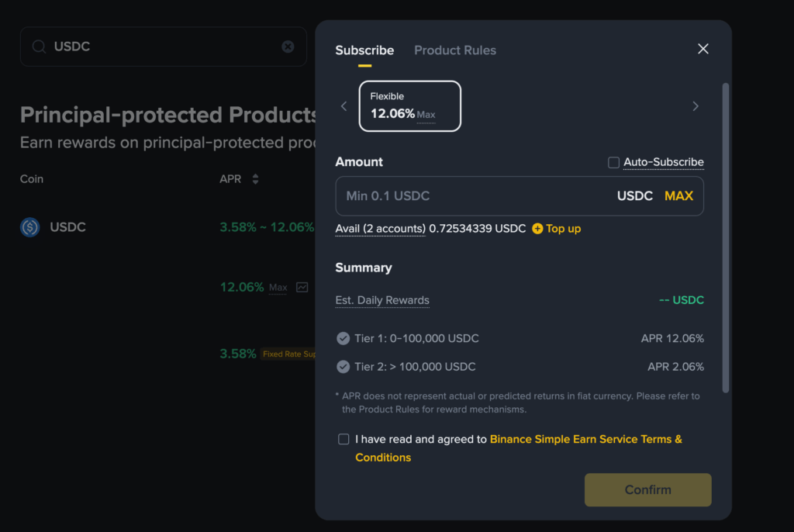Screen dimensions: 794x532
Task: Clear the USDC search text
Action: tap(288, 47)
